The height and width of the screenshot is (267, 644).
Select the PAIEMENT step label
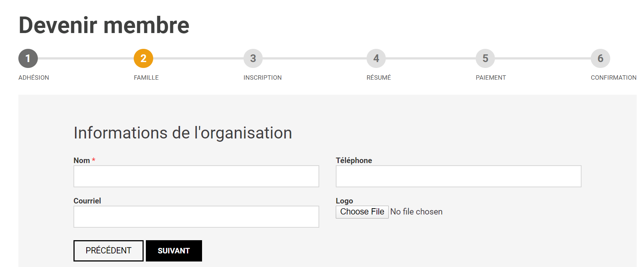click(x=490, y=77)
